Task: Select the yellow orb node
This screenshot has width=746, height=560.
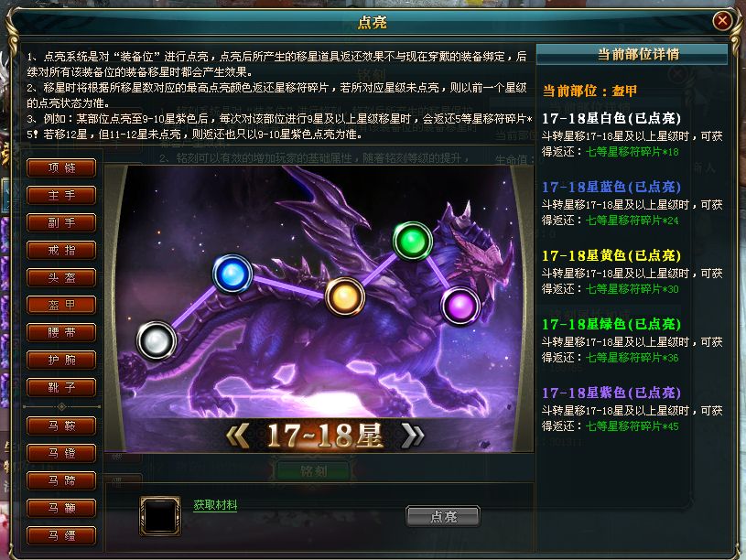Action: pyautogui.click(x=345, y=296)
